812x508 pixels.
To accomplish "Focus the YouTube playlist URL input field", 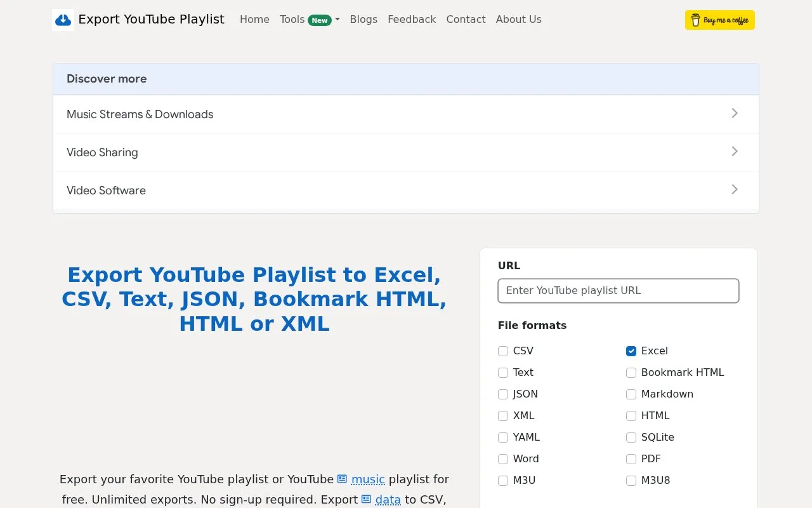I will click(619, 291).
